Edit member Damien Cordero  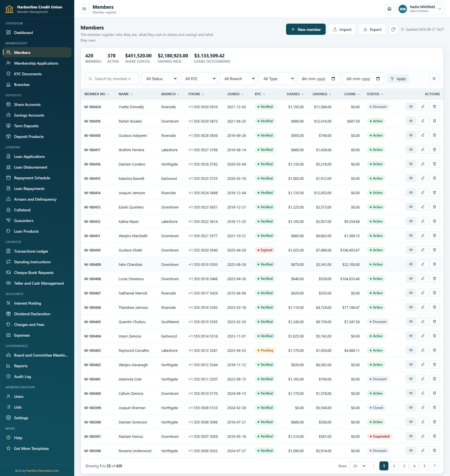point(423,164)
